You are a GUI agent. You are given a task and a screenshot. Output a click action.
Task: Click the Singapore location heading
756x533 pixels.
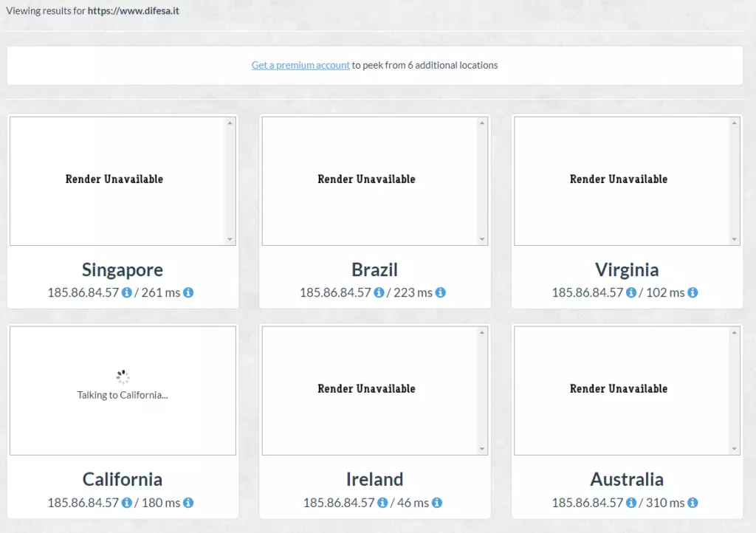point(123,269)
